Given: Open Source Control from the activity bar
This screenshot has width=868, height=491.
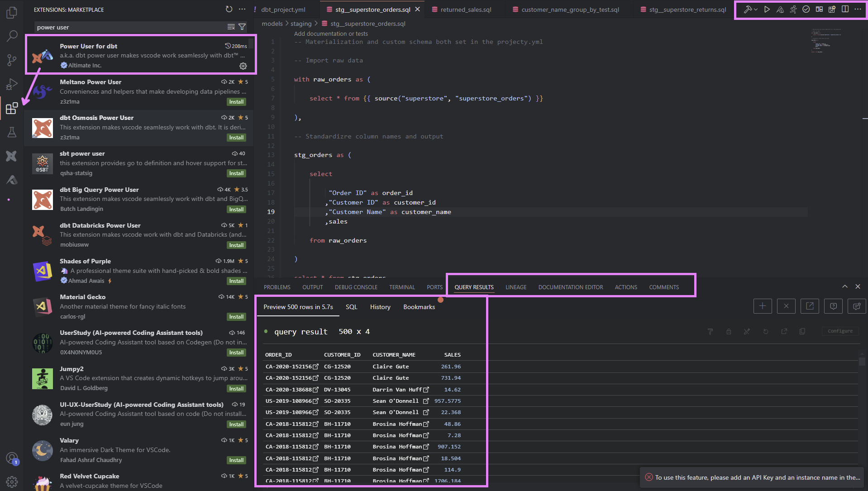Looking at the screenshot, I should pyautogui.click(x=12, y=60).
